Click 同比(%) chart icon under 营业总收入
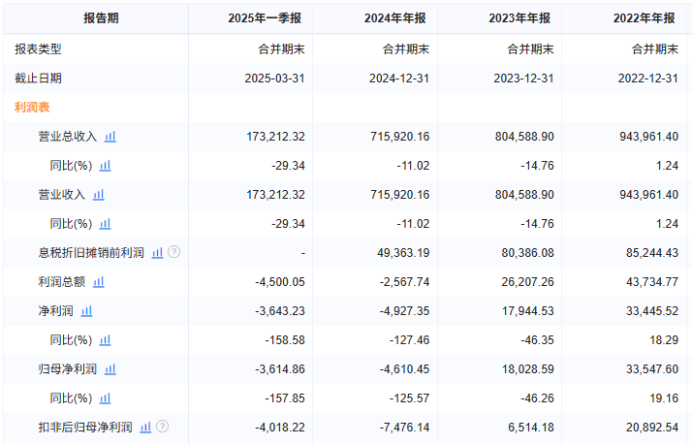692x445 pixels. 105,166
